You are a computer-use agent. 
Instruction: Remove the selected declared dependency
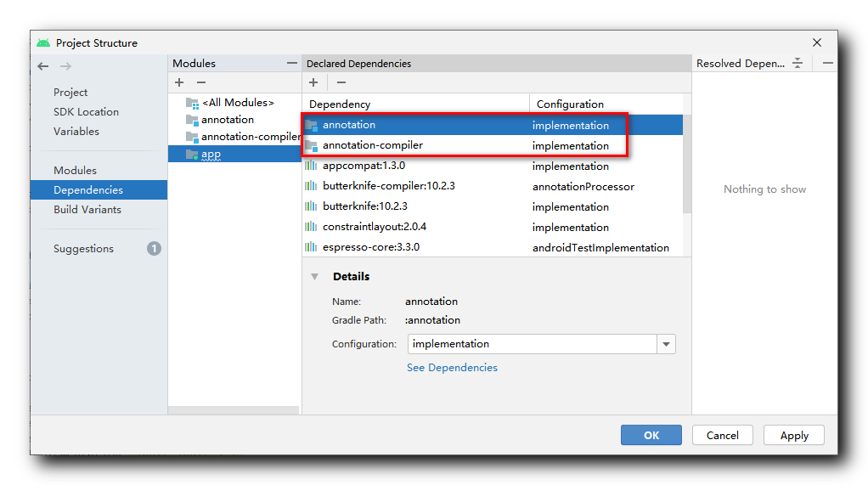click(x=341, y=82)
